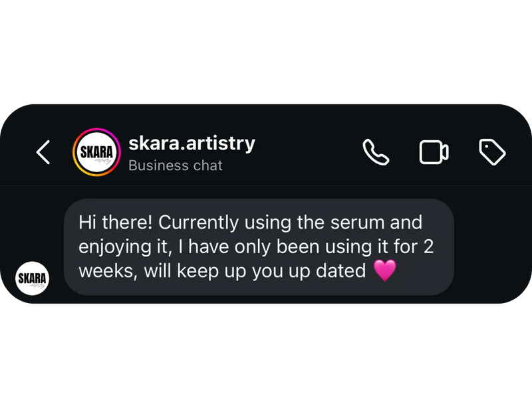The image size is (532, 408).
Task: Select the grey serum message bubble
Action: point(259,247)
